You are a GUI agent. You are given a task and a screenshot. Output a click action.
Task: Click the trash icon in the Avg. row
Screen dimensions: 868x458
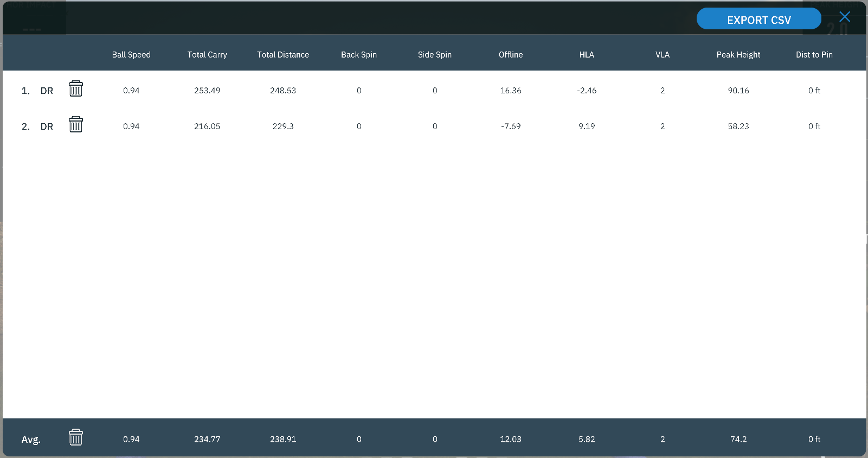pos(76,437)
